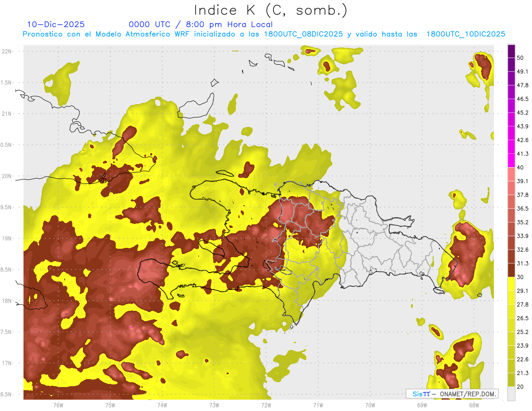The width and height of the screenshot is (532, 411).
Task: Click the colorbar value '45.2'
Action: coord(522,113)
